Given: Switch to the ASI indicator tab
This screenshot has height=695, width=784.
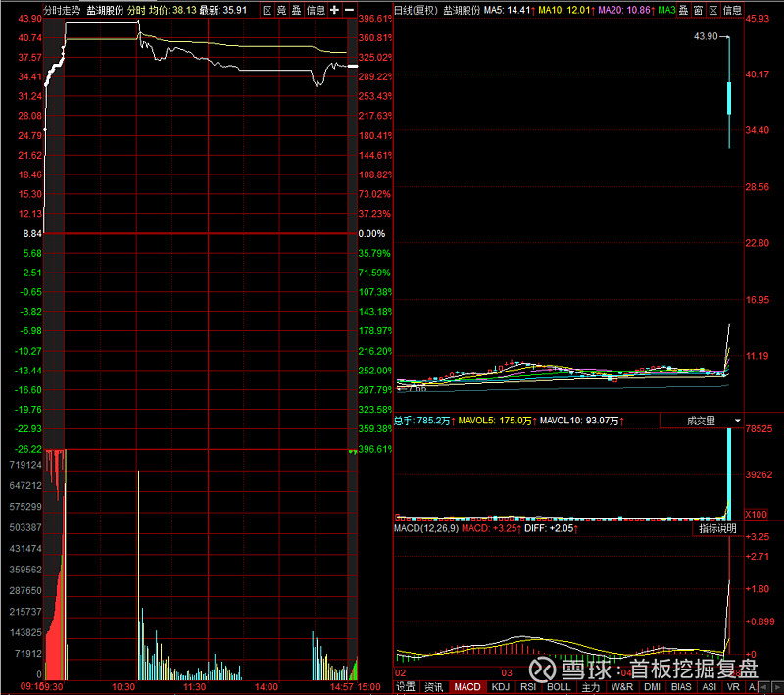Looking at the screenshot, I should 709,687.
